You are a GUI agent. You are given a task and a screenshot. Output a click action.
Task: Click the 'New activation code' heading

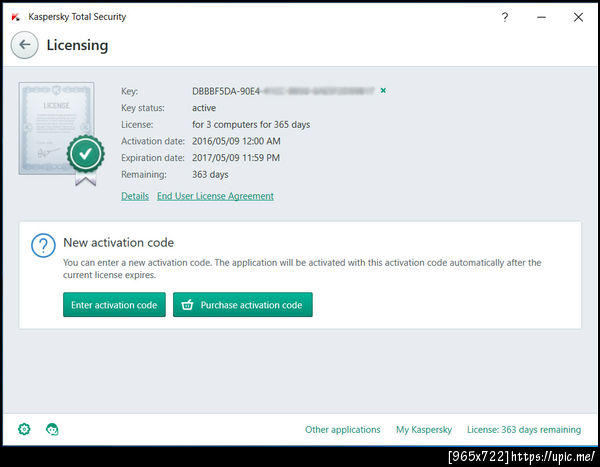pyautogui.click(x=119, y=242)
